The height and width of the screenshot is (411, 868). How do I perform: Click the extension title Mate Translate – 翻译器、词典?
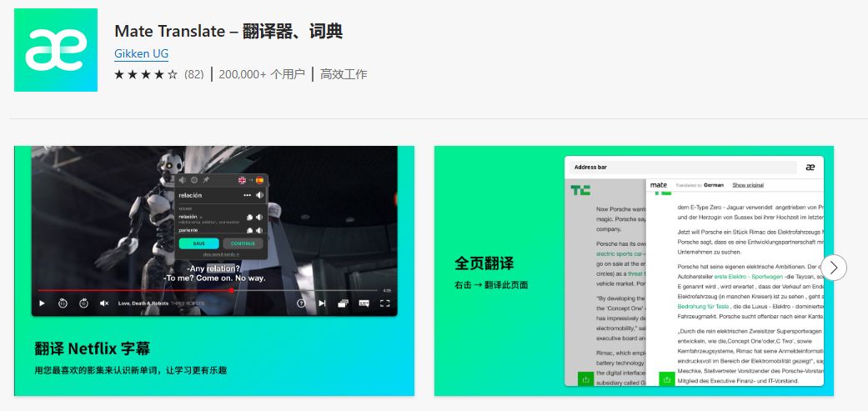point(228,31)
